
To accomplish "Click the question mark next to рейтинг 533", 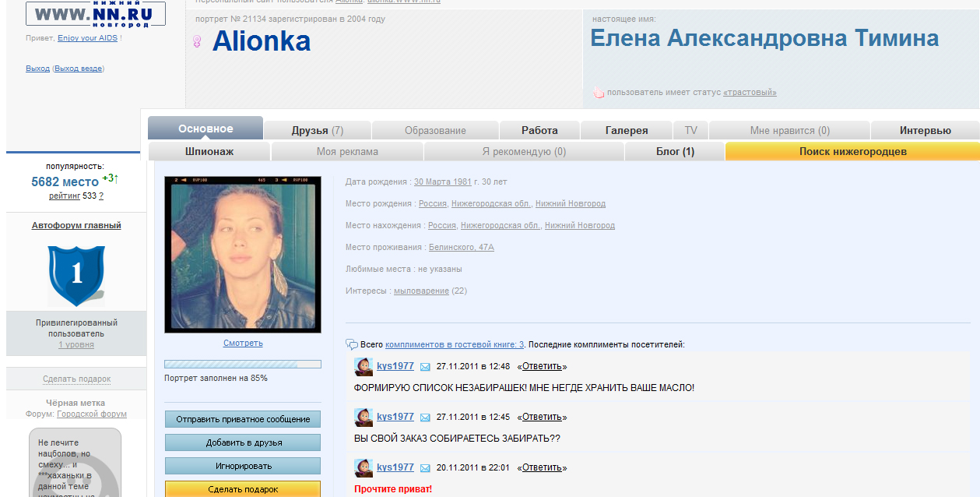I will (101, 196).
